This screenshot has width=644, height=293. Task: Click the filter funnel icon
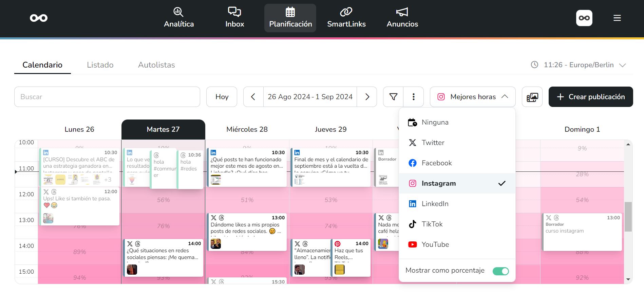click(393, 97)
